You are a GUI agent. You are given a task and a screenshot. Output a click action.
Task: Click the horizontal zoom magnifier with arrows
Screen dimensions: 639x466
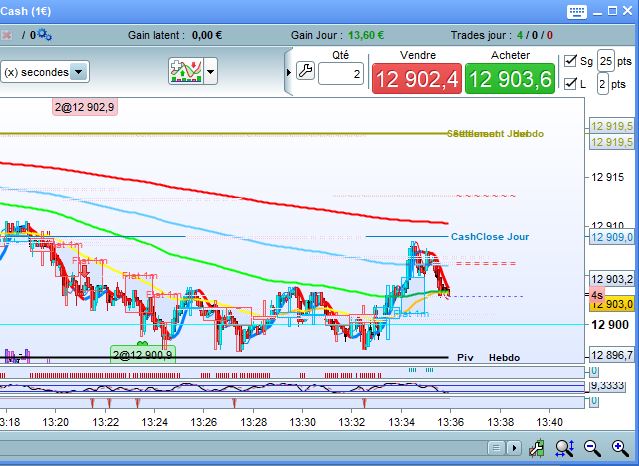click(x=565, y=448)
